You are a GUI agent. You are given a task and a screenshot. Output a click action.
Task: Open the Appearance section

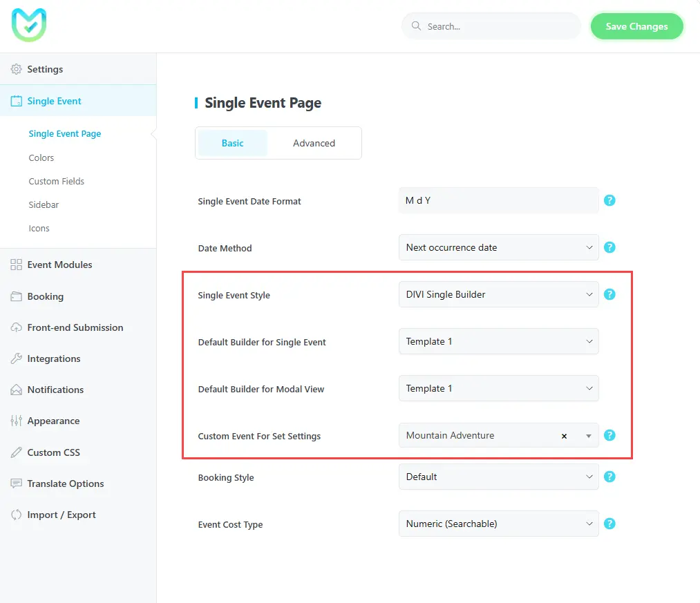click(x=78, y=421)
